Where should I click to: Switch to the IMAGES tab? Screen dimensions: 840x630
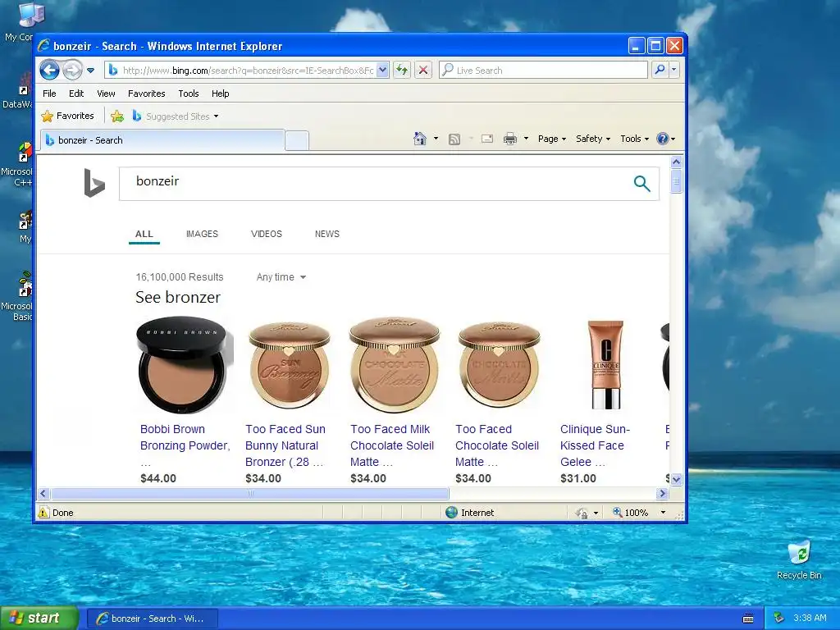[x=202, y=234]
